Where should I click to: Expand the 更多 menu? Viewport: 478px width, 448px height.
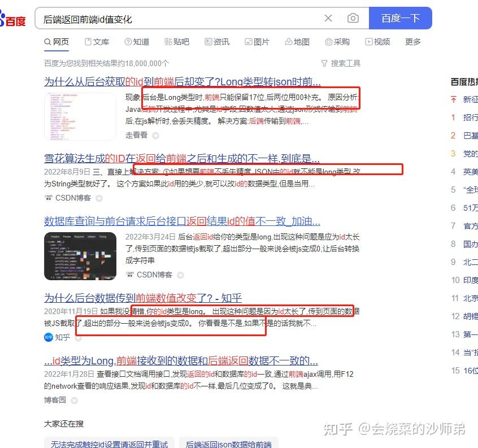tap(413, 42)
